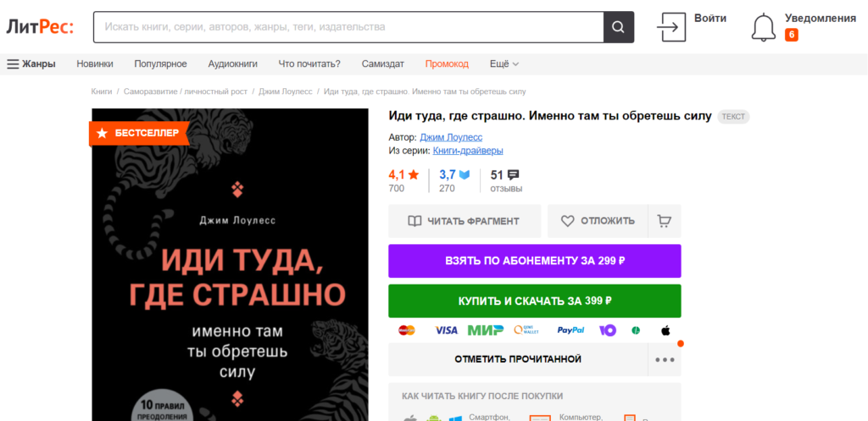The height and width of the screenshot is (421, 868).
Task: Open notifications bell icon
Action: click(764, 27)
